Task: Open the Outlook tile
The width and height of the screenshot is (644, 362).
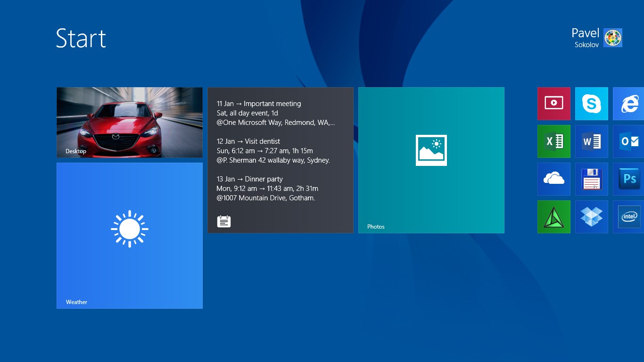Action: [x=629, y=141]
